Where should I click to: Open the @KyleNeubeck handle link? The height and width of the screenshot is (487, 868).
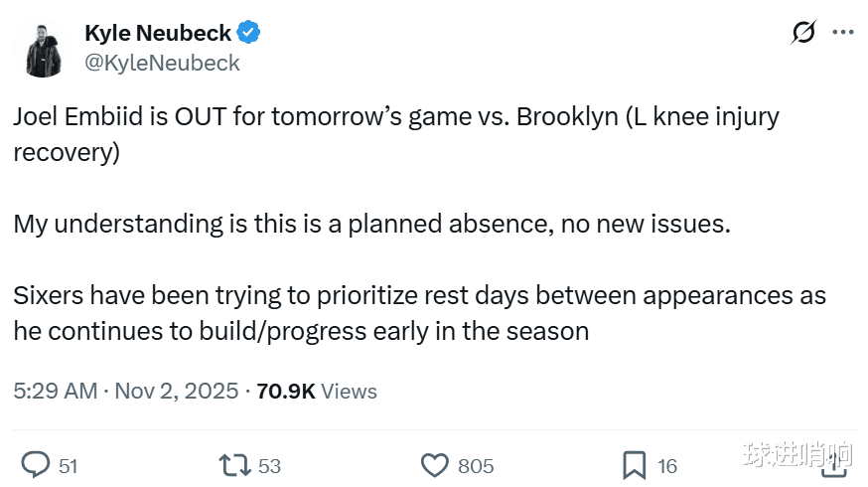162,63
